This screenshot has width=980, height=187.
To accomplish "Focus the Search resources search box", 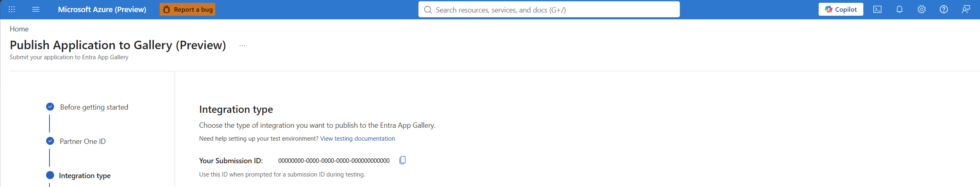I will [549, 9].
